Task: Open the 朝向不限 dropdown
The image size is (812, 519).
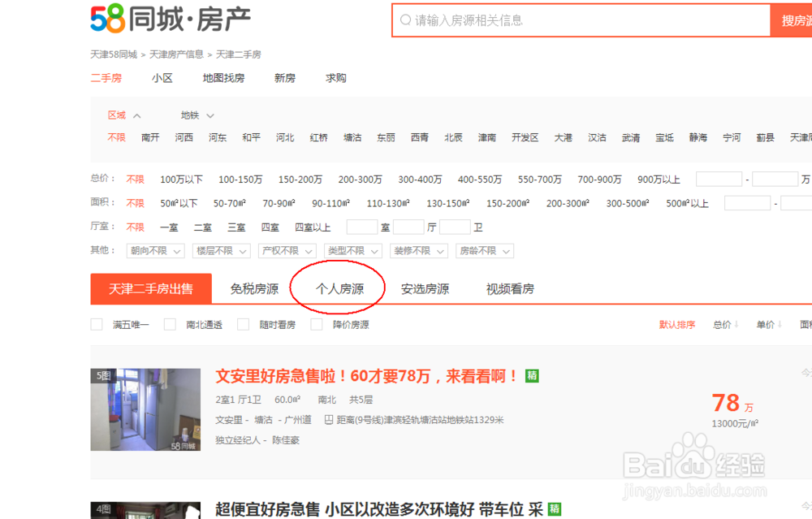Action: click(155, 251)
